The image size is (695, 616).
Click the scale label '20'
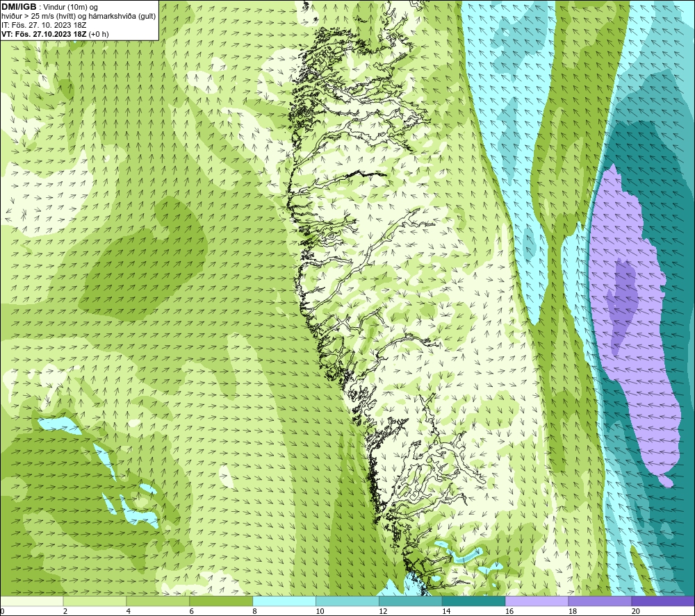[636, 612]
